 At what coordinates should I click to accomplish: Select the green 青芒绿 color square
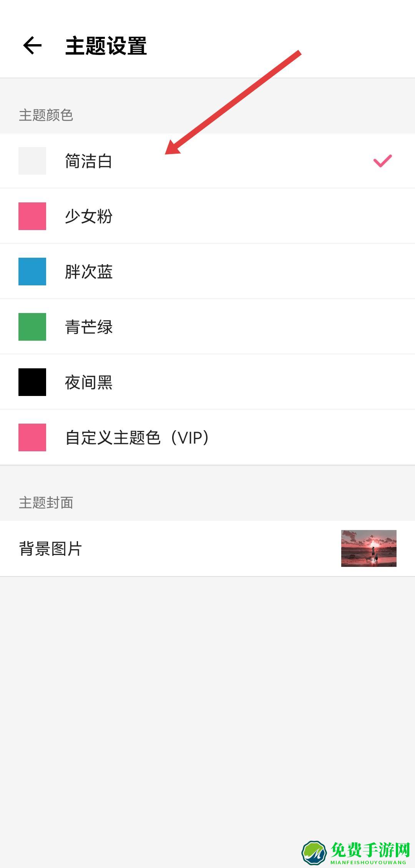coord(32,327)
